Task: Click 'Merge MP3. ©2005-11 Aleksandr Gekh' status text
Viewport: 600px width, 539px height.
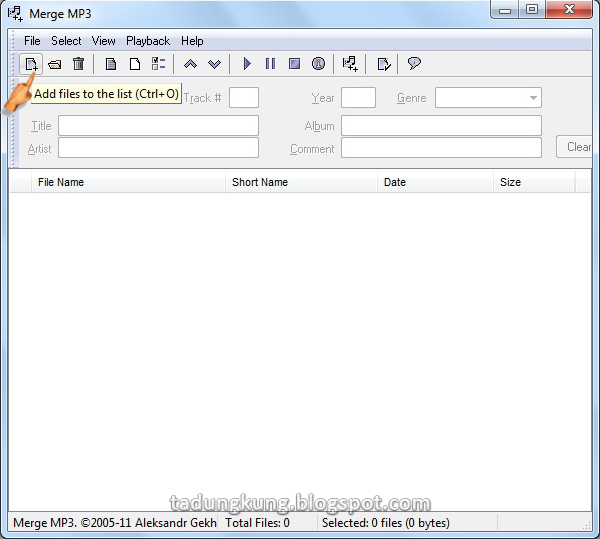Action: pyautogui.click(x=115, y=523)
